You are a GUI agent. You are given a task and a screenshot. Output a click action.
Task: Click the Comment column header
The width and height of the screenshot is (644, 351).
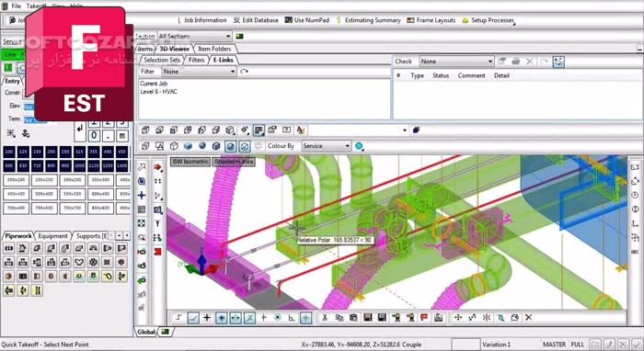pyautogui.click(x=471, y=75)
